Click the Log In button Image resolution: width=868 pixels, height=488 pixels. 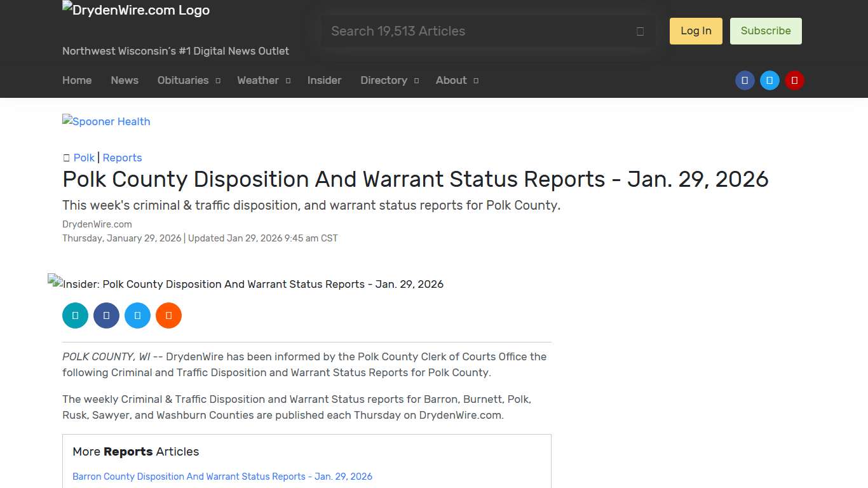pos(695,30)
